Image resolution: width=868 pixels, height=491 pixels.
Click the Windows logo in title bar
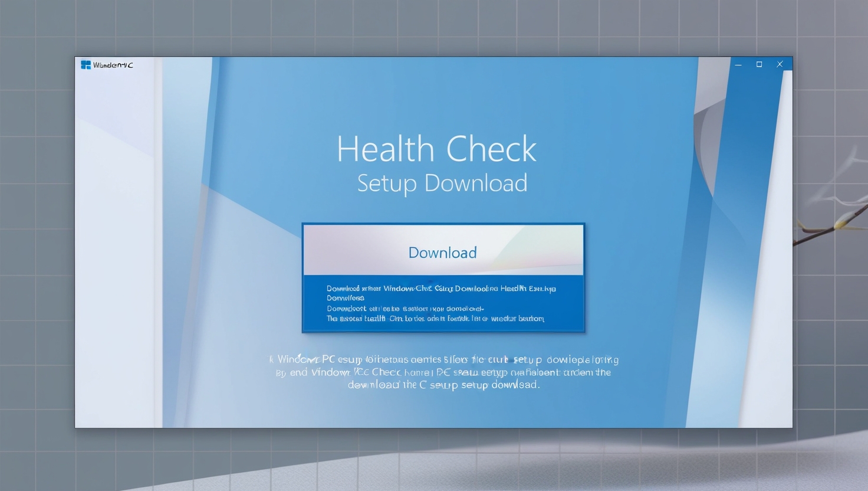point(86,65)
